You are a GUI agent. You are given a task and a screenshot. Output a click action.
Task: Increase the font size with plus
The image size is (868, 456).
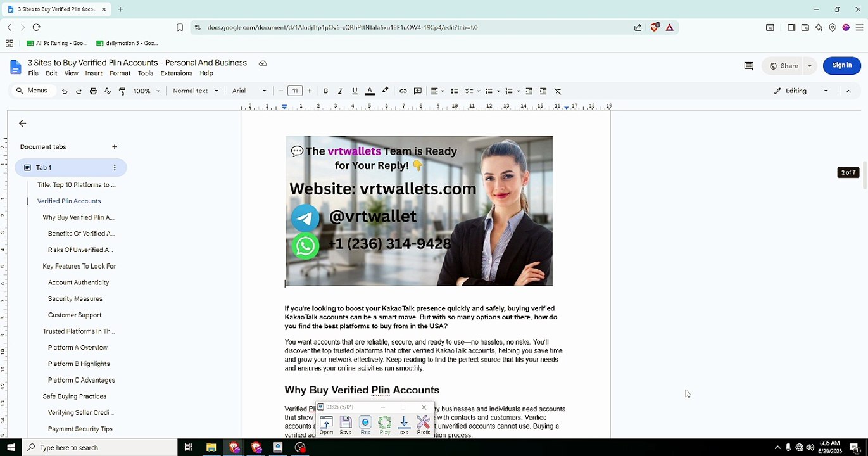pyautogui.click(x=310, y=91)
